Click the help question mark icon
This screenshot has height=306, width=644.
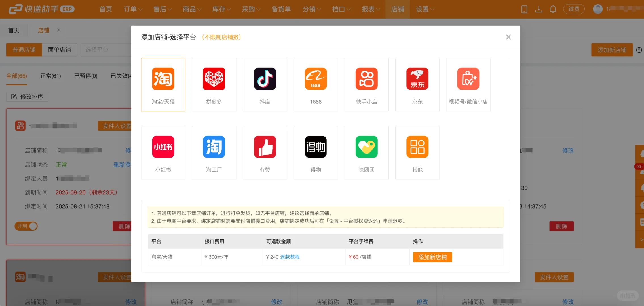(639, 50)
